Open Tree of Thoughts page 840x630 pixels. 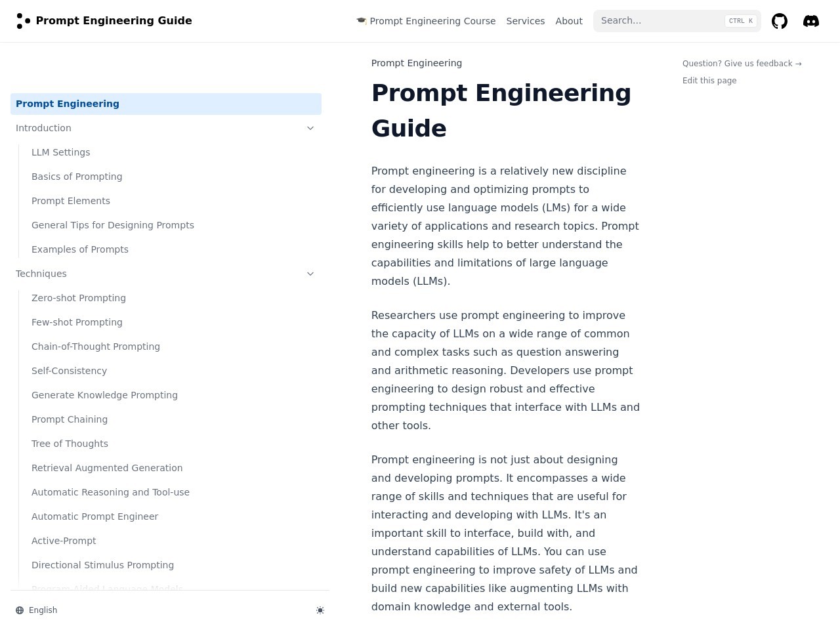(x=70, y=444)
